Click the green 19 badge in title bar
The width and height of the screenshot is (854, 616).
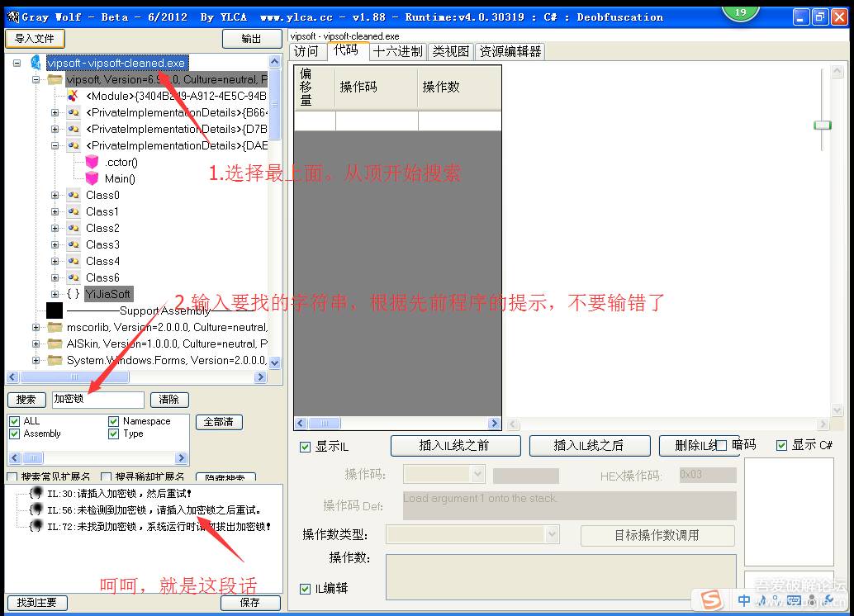coord(740,12)
